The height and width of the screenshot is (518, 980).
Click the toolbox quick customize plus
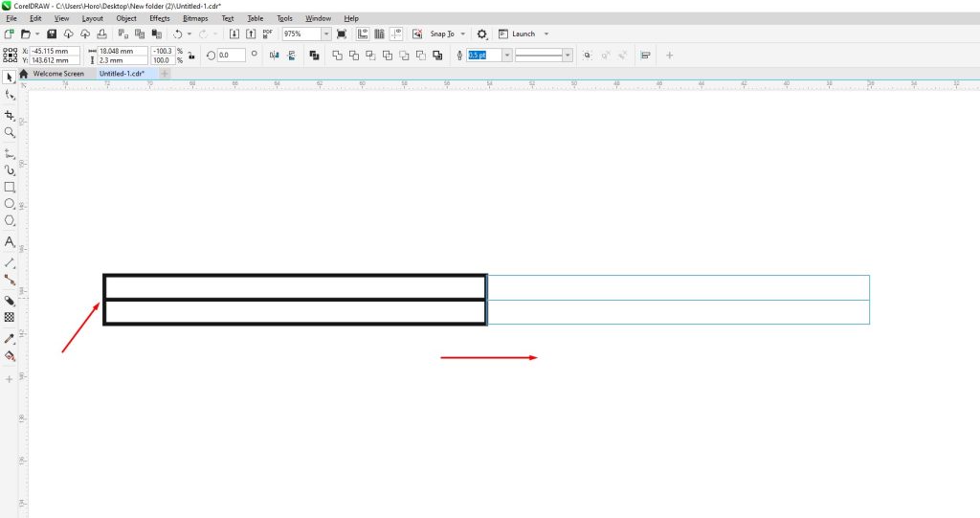pyautogui.click(x=10, y=379)
